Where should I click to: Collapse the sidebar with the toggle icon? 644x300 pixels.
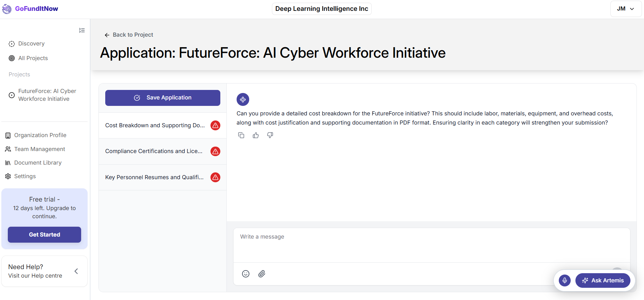[x=82, y=31]
